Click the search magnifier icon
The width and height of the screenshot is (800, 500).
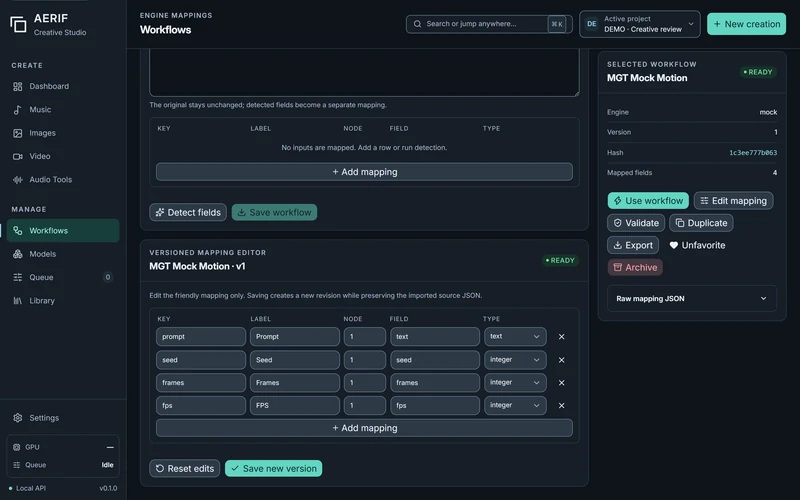pyautogui.click(x=417, y=24)
